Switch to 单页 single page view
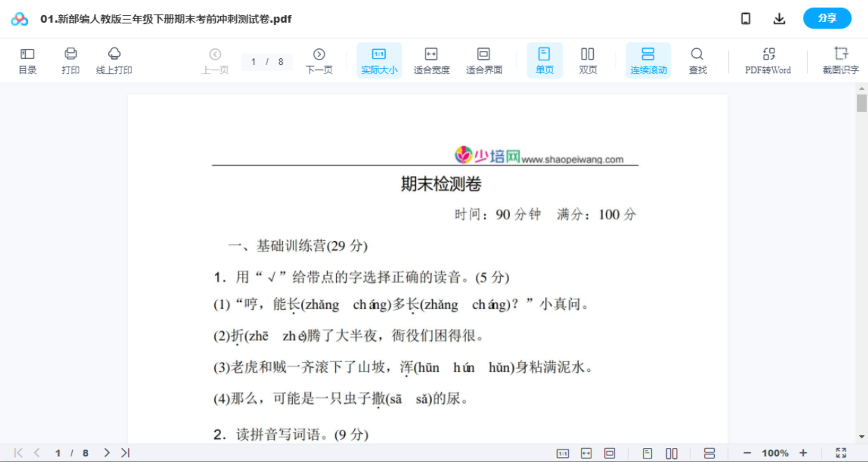868x462 pixels. tap(544, 60)
